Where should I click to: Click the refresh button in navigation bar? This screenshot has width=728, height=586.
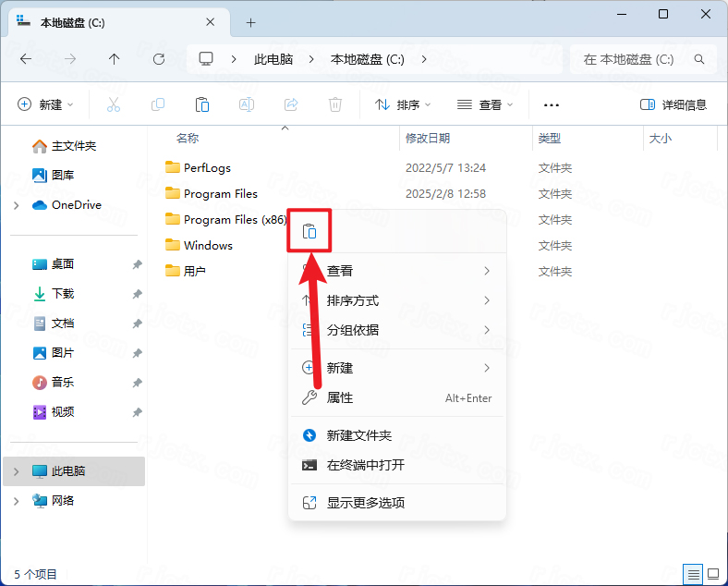[x=159, y=59]
